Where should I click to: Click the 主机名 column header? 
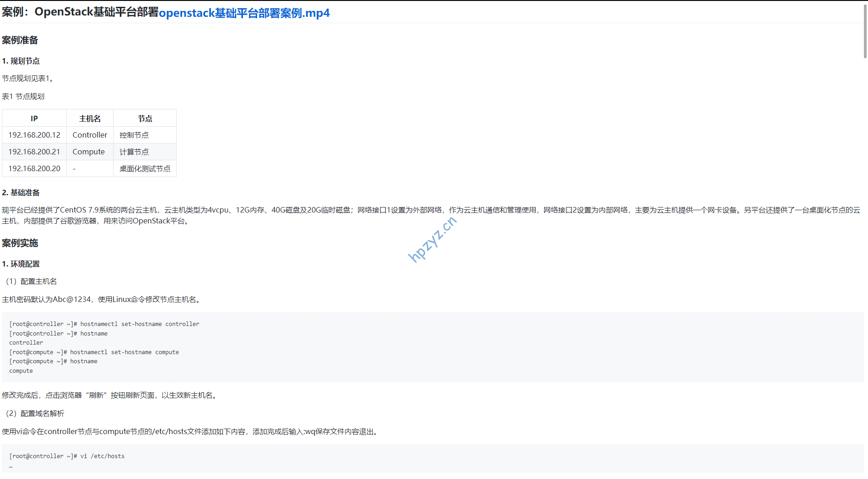(90, 119)
